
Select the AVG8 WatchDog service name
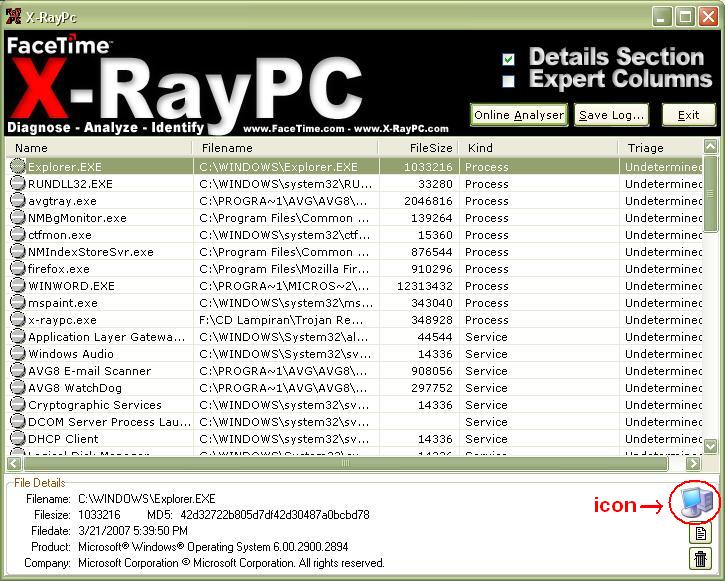[x=75, y=388]
